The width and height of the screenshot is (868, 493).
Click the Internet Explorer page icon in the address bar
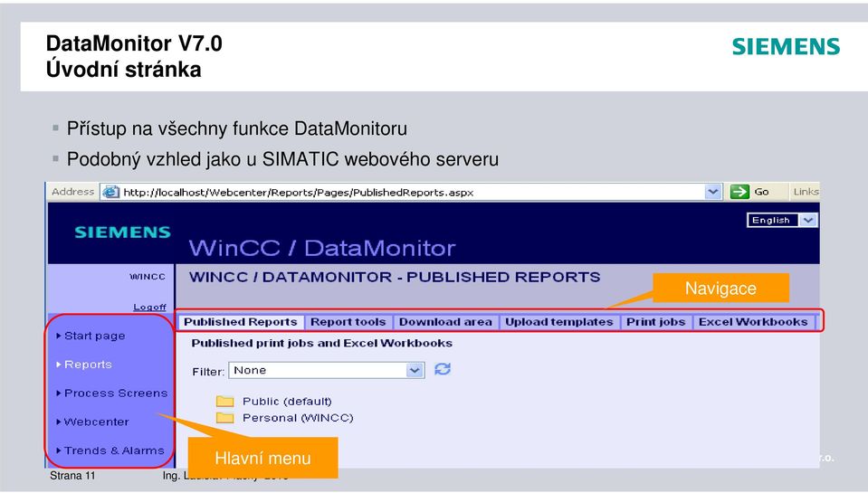point(110,192)
